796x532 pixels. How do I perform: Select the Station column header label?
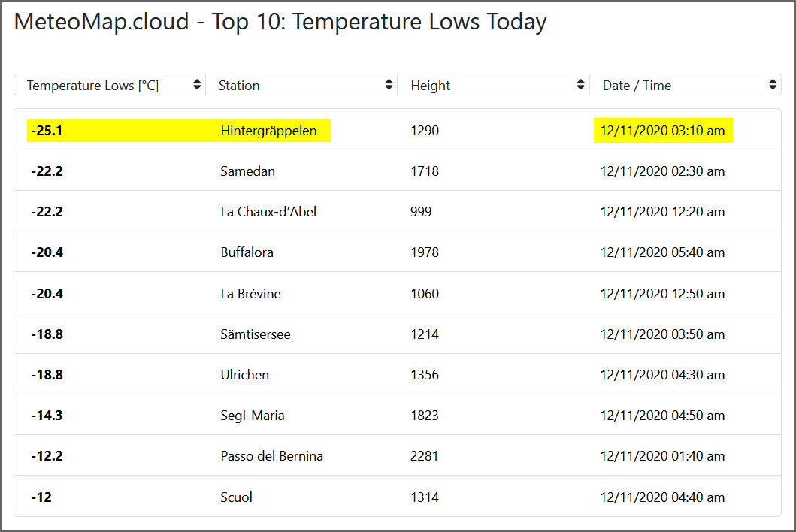[x=239, y=85]
